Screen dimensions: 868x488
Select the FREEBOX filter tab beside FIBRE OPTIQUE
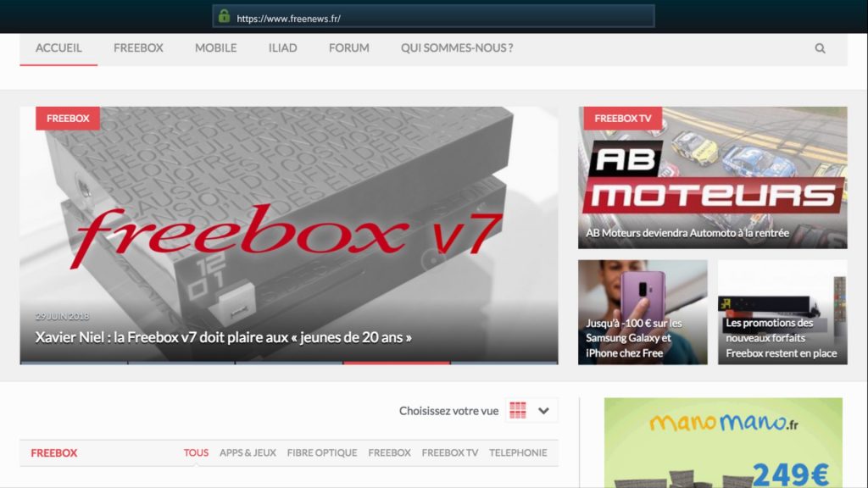[x=389, y=452]
